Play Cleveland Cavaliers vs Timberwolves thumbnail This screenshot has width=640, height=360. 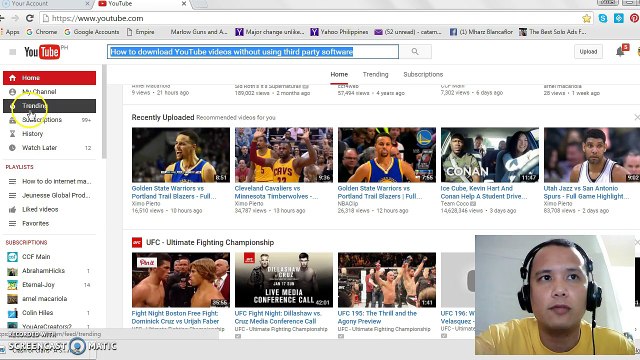[284, 155]
